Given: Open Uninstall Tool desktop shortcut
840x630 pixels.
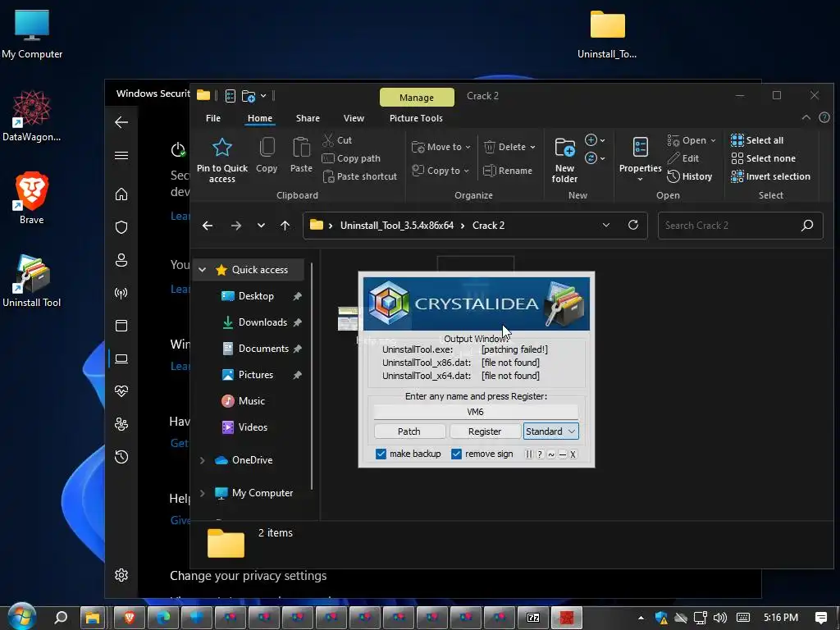Looking at the screenshot, I should pyautogui.click(x=32, y=281).
